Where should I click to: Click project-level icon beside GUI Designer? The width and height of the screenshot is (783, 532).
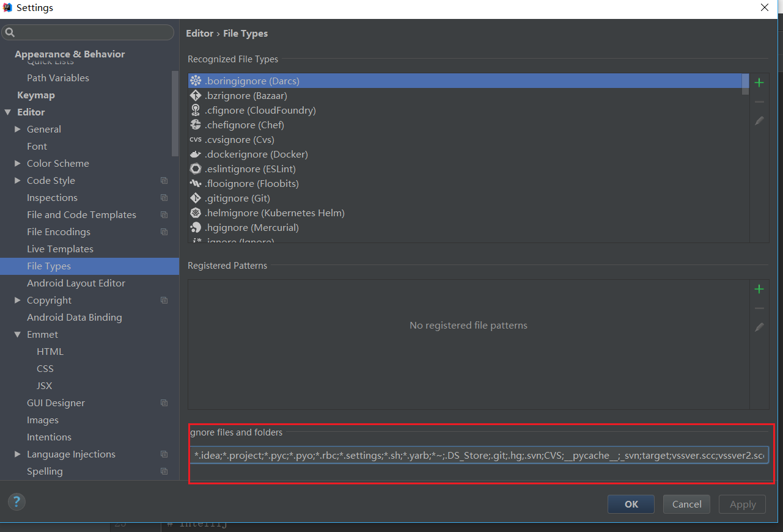pos(164,403)
